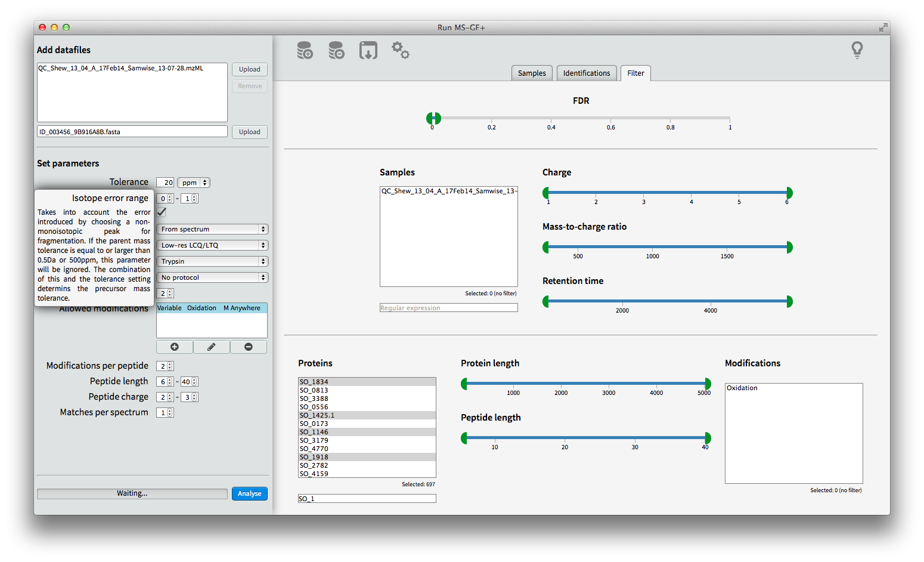Click the import/download results icon
The width and height of the screenshot is (924, 562).
point(368,50)
